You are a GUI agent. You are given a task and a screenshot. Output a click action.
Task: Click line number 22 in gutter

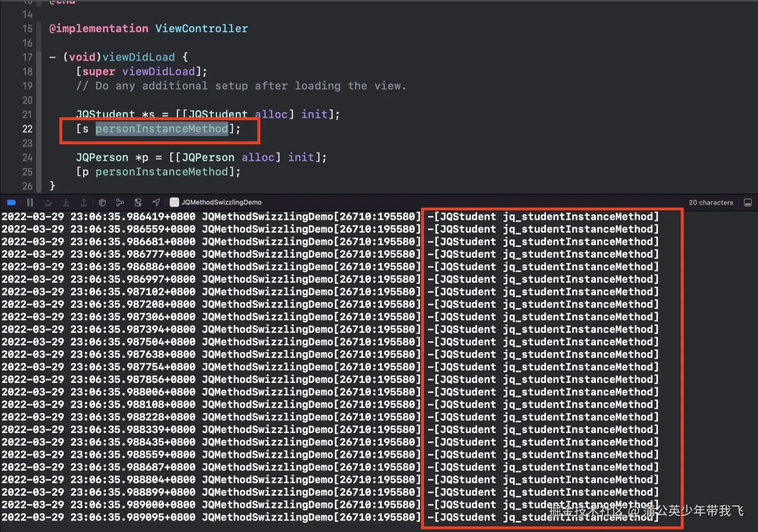27,129
